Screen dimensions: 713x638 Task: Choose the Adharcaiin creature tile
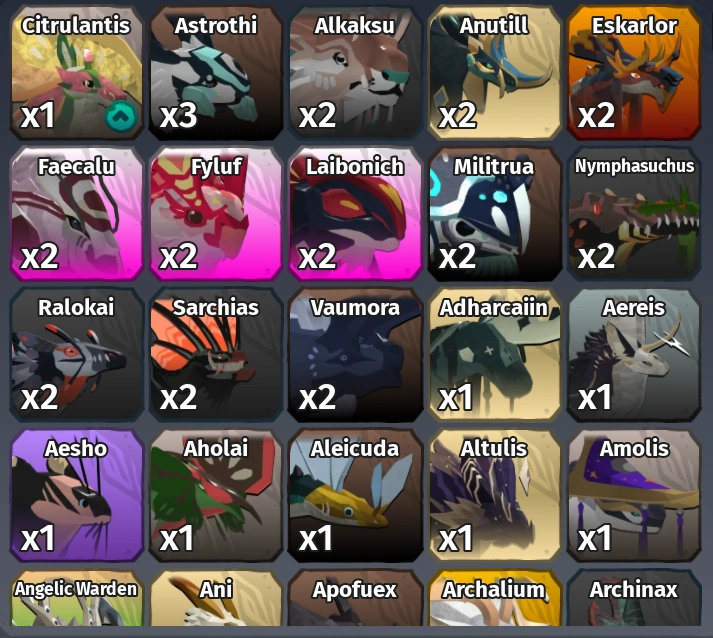[x=494, y=354]
